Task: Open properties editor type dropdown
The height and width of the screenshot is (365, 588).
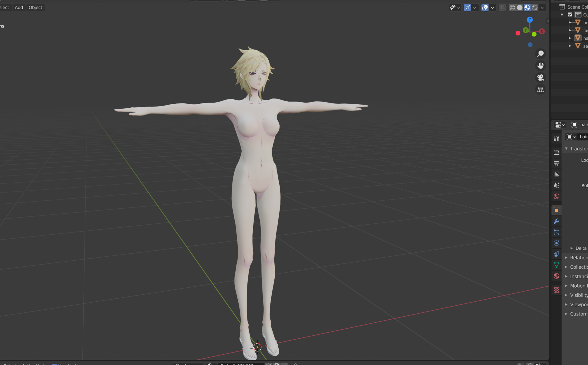Action: tap(560, 125)
